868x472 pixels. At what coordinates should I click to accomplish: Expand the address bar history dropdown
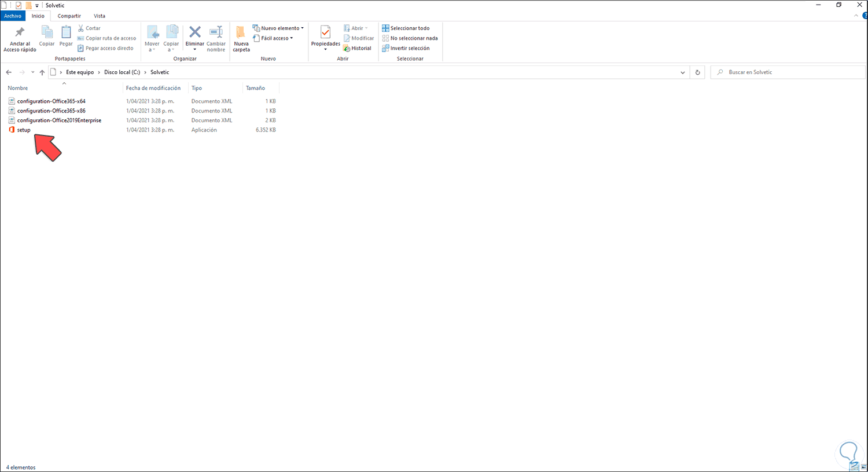pos(683,72)
